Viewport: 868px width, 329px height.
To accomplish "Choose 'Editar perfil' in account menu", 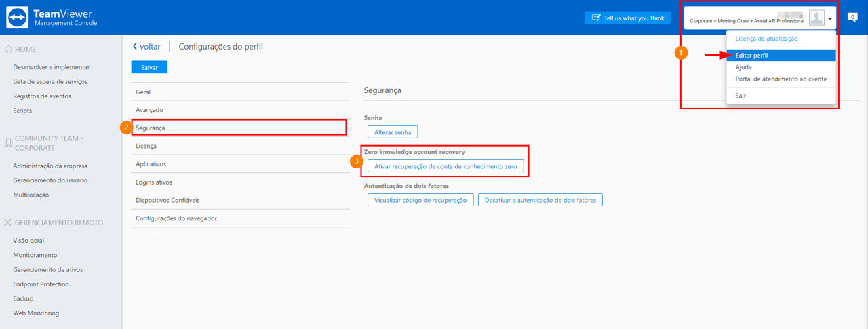I will (781, 55).
